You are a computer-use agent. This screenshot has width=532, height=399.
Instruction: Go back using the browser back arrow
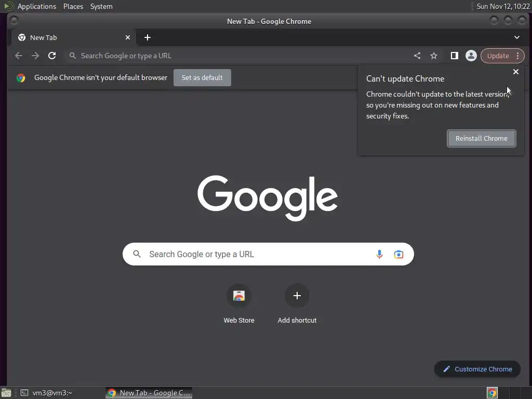[19, 56]
